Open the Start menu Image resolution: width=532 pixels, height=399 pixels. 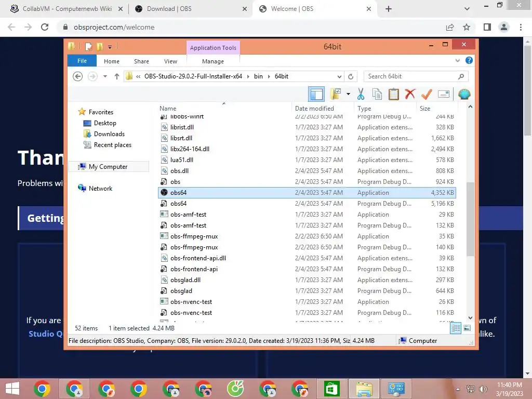[x=12, y=389]
